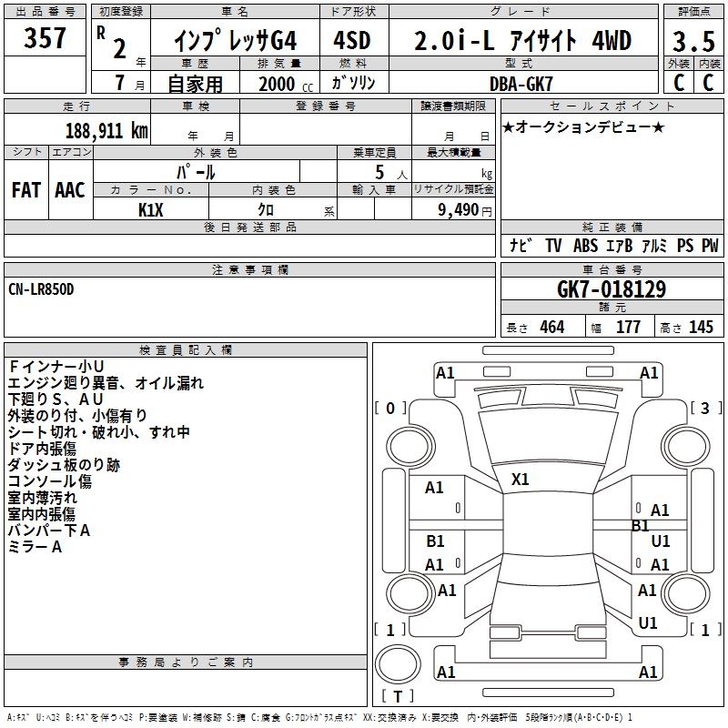This screenshot has height=728, width=728.
Task: Select the length value 464
Action: pyautogui.click(x=552, y=327)
